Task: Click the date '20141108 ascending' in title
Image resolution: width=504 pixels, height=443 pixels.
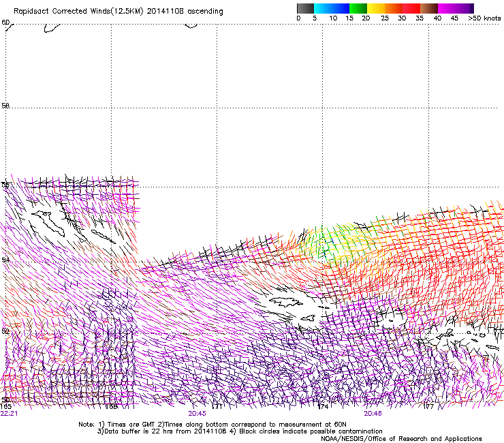Action: (185, 12)
